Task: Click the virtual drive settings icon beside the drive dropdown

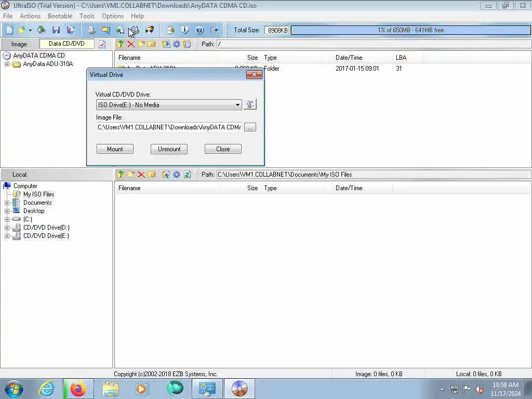Action: 250,104
